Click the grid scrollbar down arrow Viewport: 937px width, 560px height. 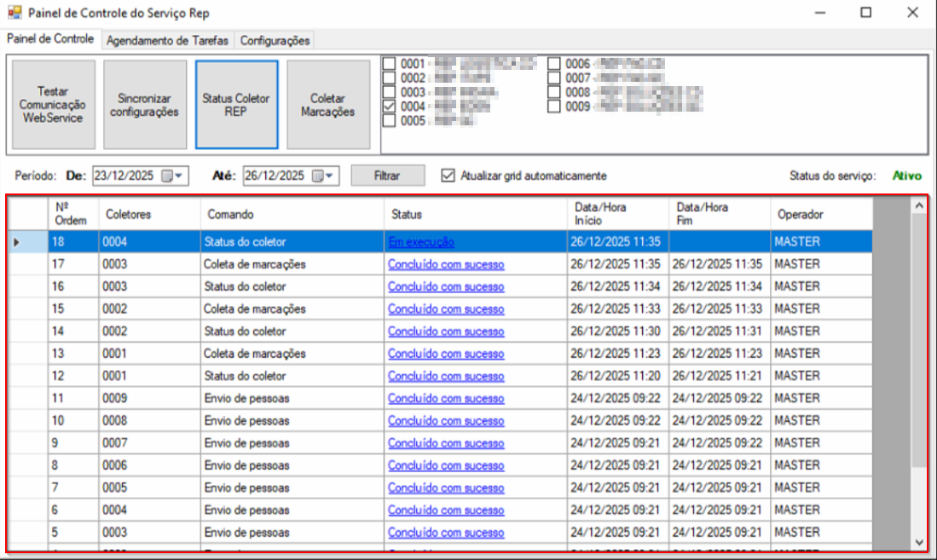pyautogui.click(x=918, y=541)
